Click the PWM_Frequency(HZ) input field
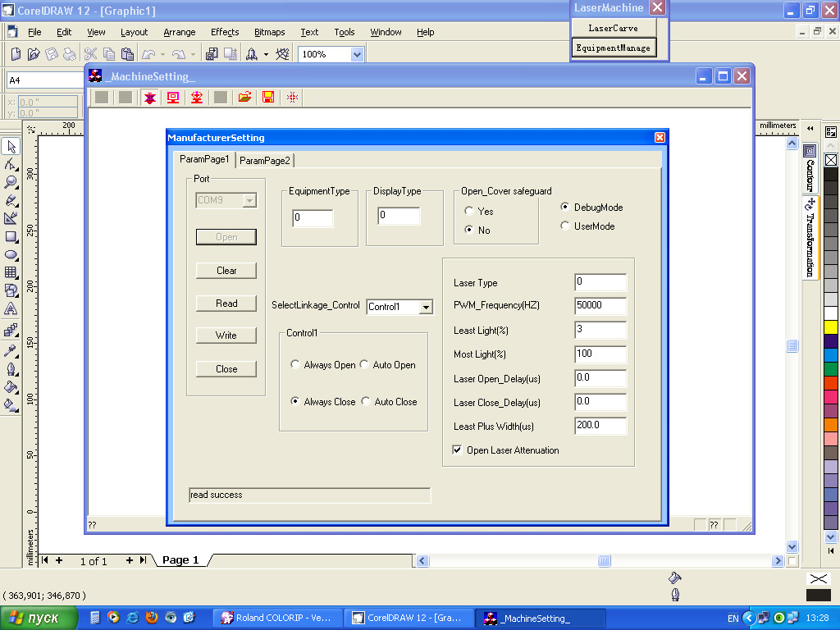840x630 pixels. 600,306
